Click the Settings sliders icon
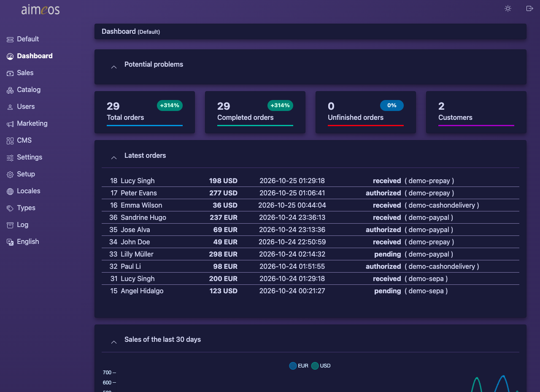Viewport: 540px width, 392px height. (x=10, y=157)
